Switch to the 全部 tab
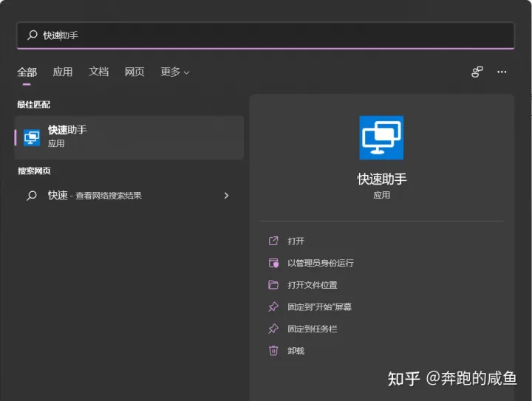Screen dimensions: 532x401 (27, 72)
